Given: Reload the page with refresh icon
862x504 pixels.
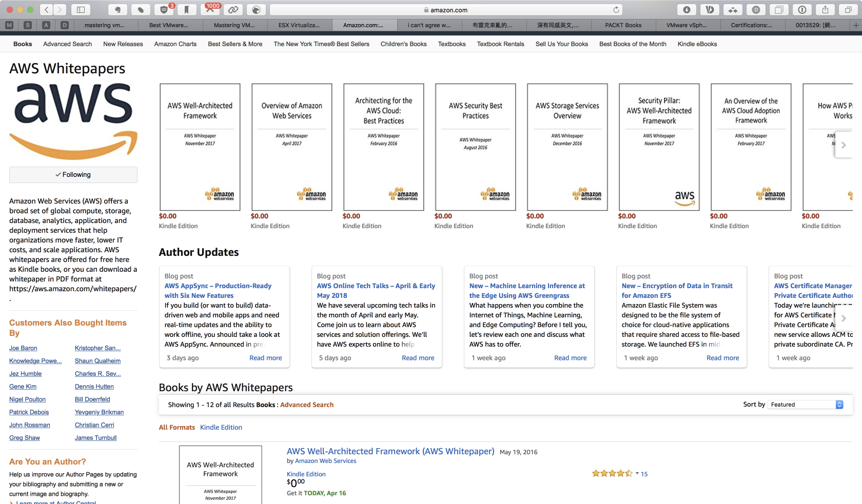Looking at the screenshot, I should [x=616, y=10].
